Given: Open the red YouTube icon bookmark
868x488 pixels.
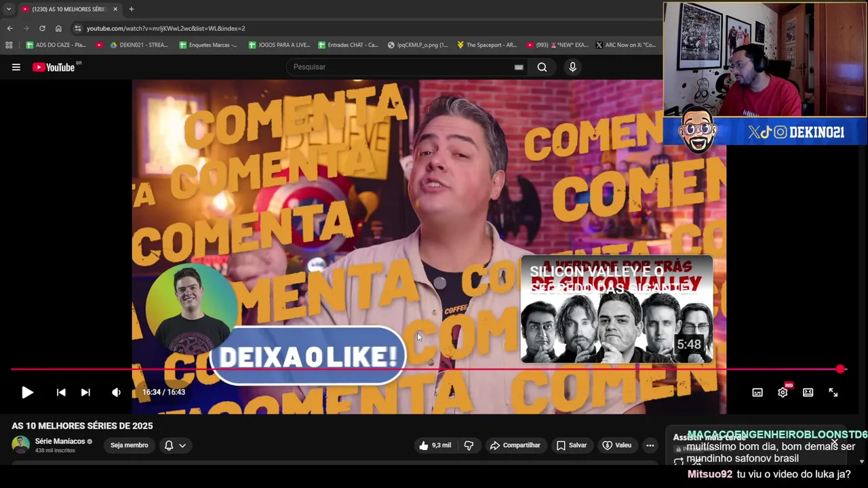Looking at the screenshot, I should [x=99, y=45].
